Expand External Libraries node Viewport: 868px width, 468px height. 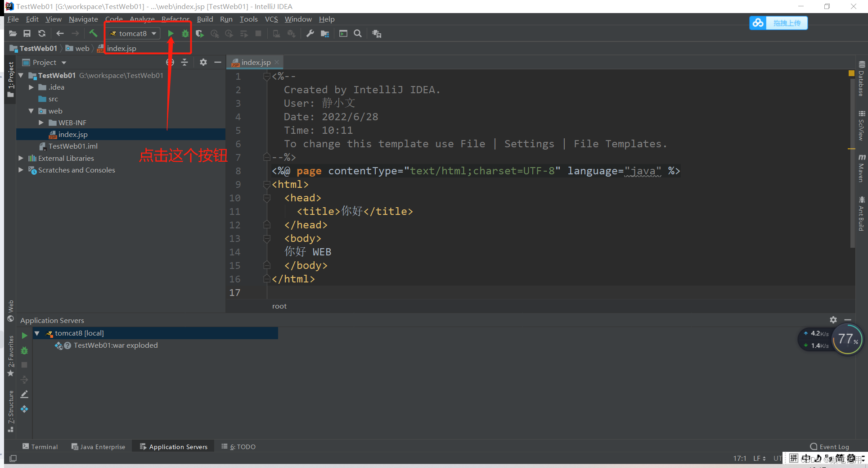pos(21,158)
